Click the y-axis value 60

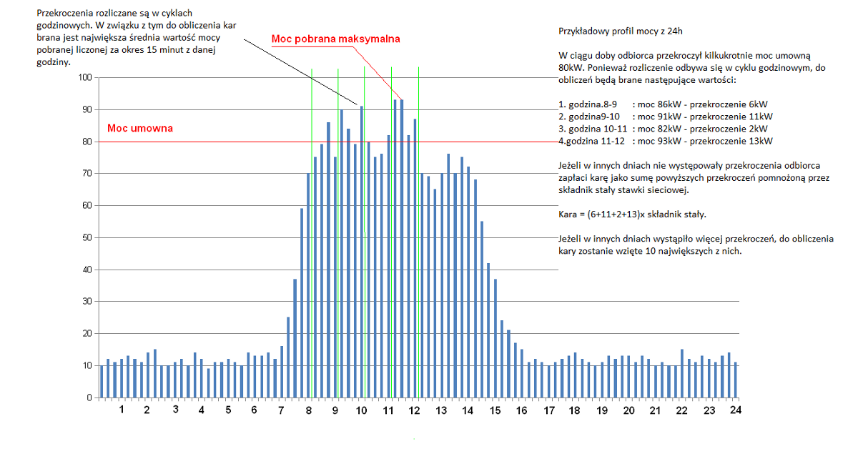pos(89,205)
